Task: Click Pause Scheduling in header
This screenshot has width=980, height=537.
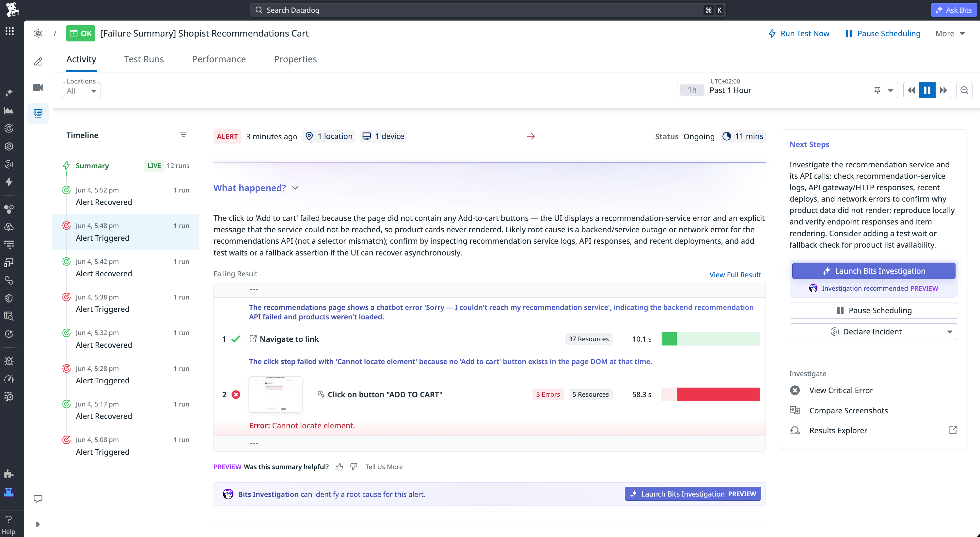Action: click(883, 34)
